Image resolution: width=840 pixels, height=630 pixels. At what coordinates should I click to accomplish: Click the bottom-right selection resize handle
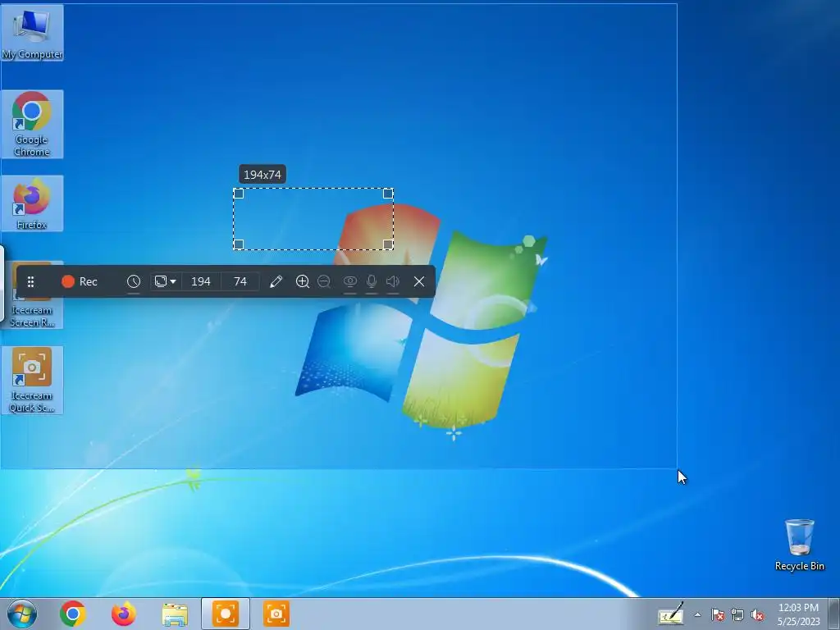click(x=388, y=244)
